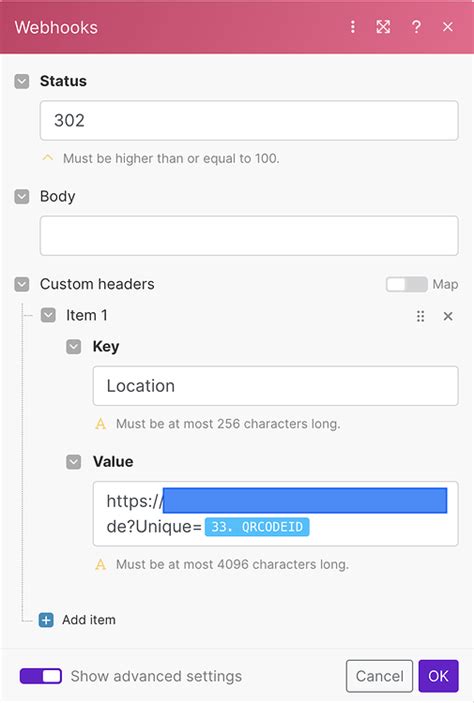Screen dimensions: 474x703
Task: Click the OK button
Action: (438, 676)
